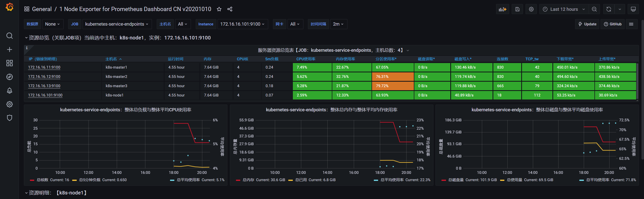The image size is (644, 199).
Task: Sort table by 下载带宽* column
Action: pos(565,59)
